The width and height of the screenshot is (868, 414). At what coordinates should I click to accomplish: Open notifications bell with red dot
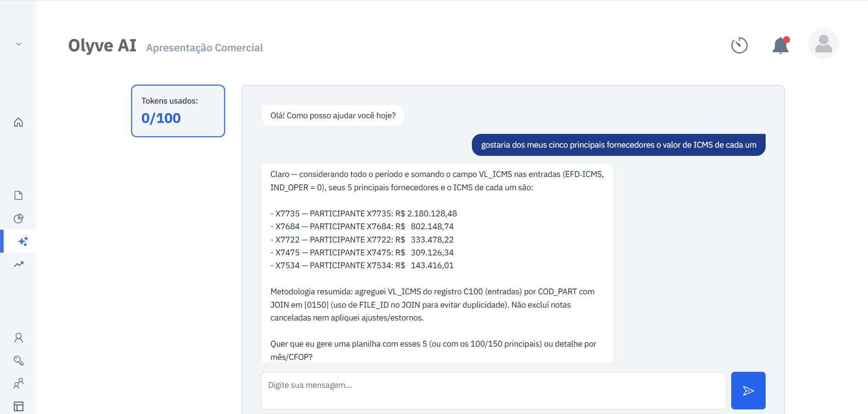click(780, 45)
